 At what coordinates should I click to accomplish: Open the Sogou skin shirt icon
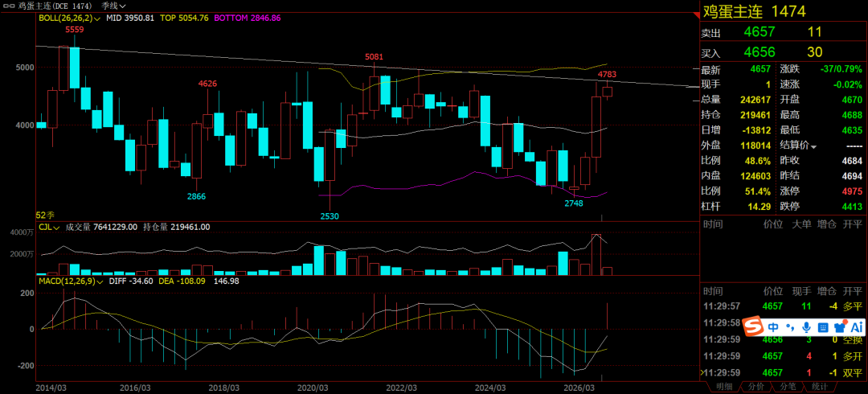click(839, 326)
